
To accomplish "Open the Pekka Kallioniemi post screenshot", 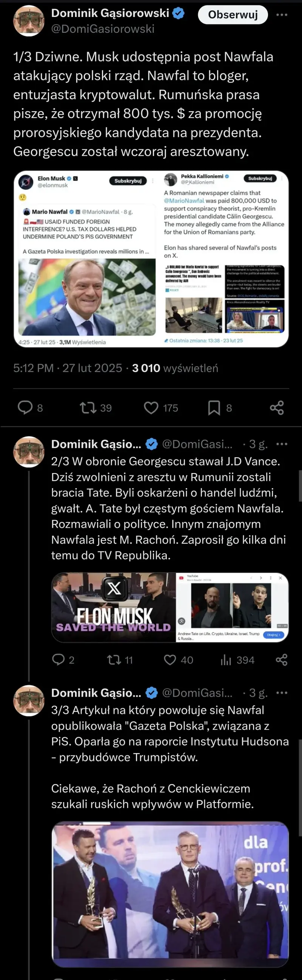I will (x=225, y=259).
